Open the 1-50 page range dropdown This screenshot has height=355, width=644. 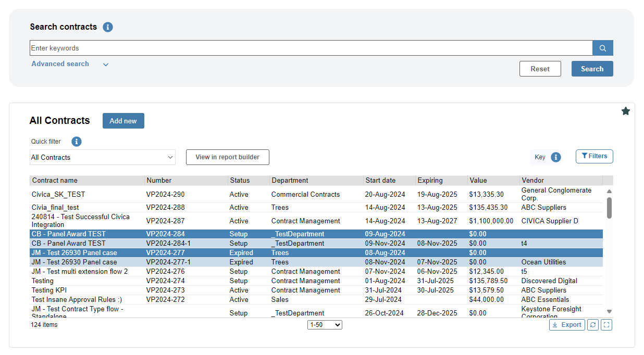pos(325,325)
